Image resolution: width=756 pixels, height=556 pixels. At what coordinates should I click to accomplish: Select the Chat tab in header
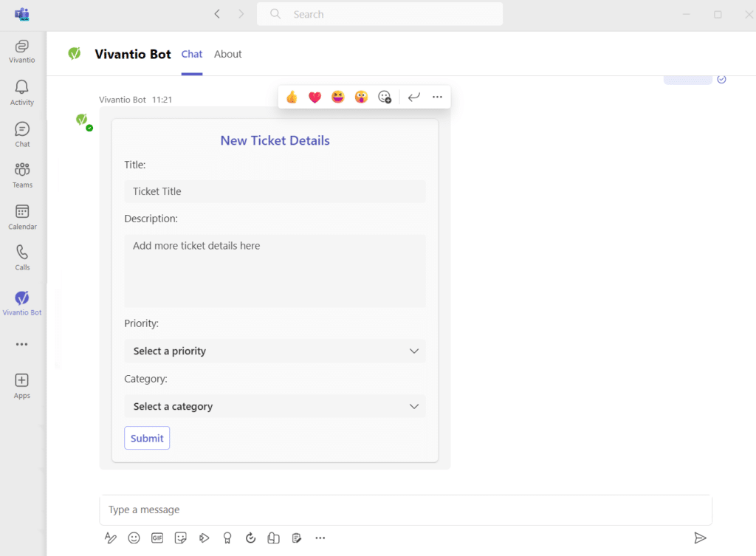[192, 54]
